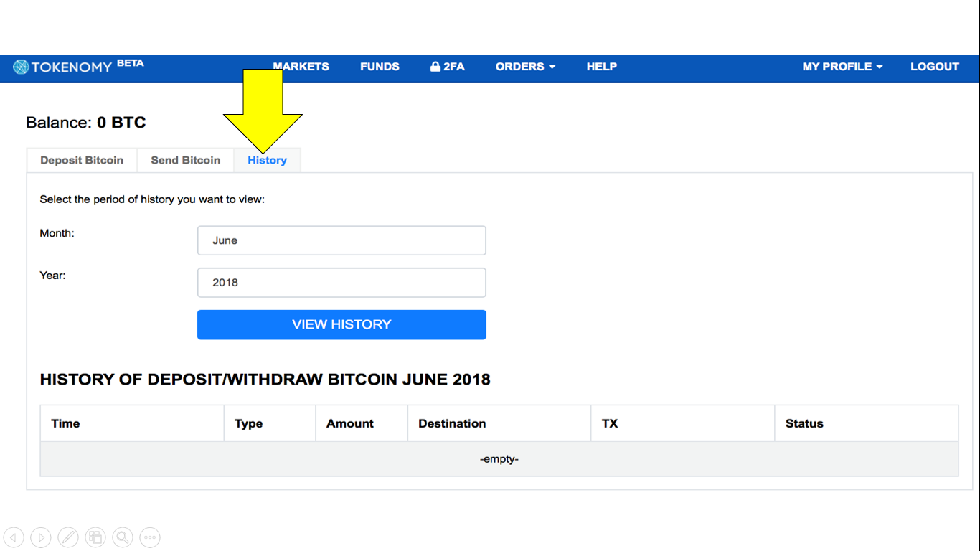Expand the MY PROFILE menu
Image resolution: width=980 pixels, height=551 pixels.
(x=842, y=66)
